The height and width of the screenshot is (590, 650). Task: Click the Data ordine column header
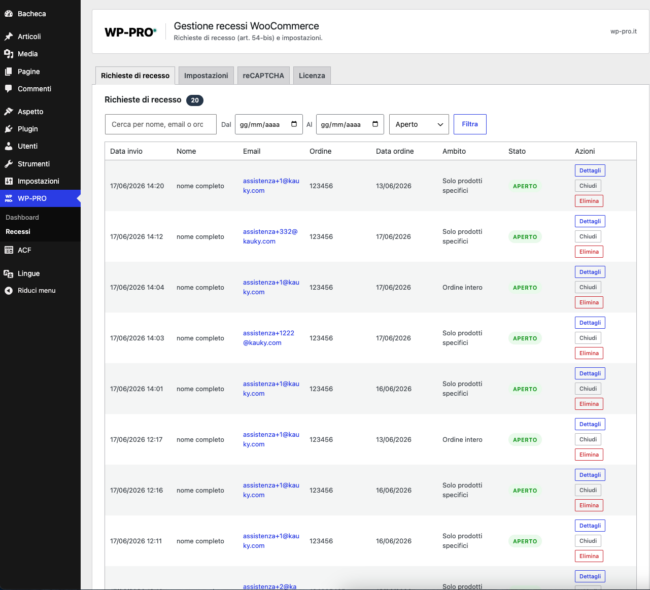pos(395,151)
